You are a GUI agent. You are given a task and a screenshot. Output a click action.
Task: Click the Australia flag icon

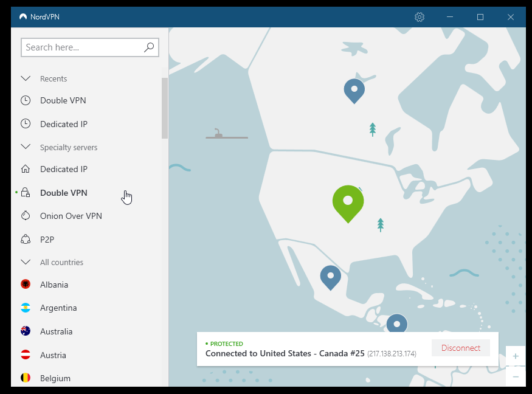(x=26, y=331)
